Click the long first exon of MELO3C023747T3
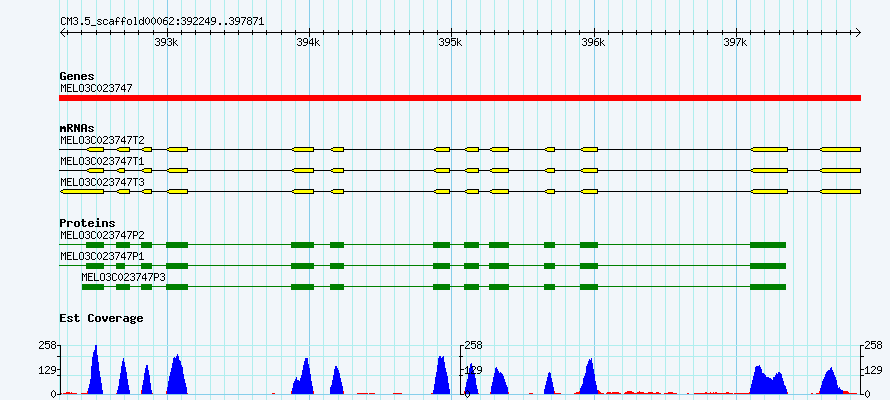 (x=82, y=192)
